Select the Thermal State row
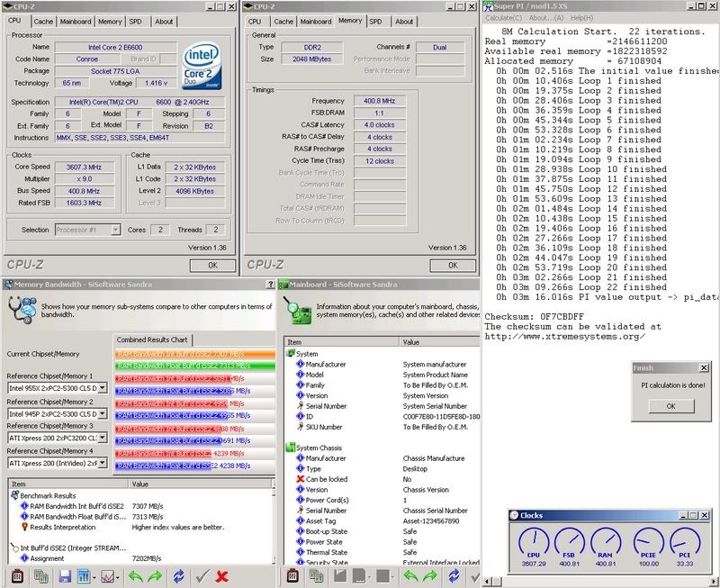The width and height of the screenshot is (720, 588). [x=382, y=552]
